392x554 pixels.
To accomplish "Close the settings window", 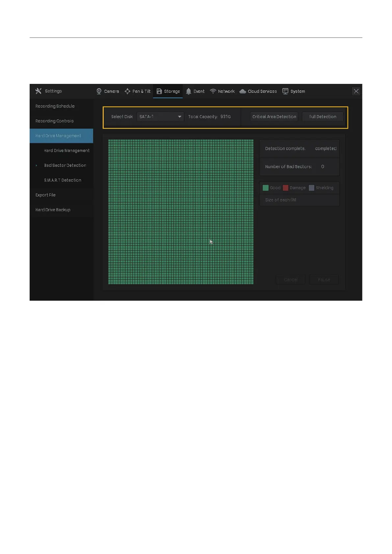I will 356,91.
